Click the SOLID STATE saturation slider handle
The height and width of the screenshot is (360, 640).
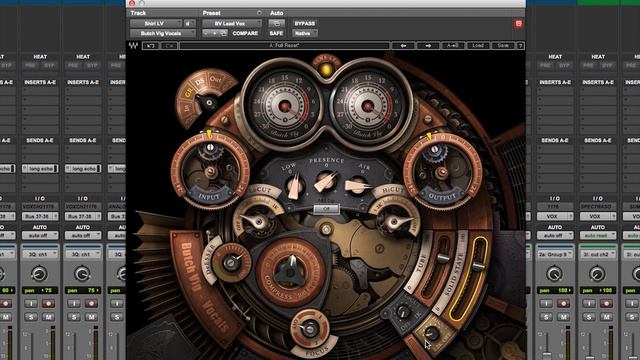point(478,267)
